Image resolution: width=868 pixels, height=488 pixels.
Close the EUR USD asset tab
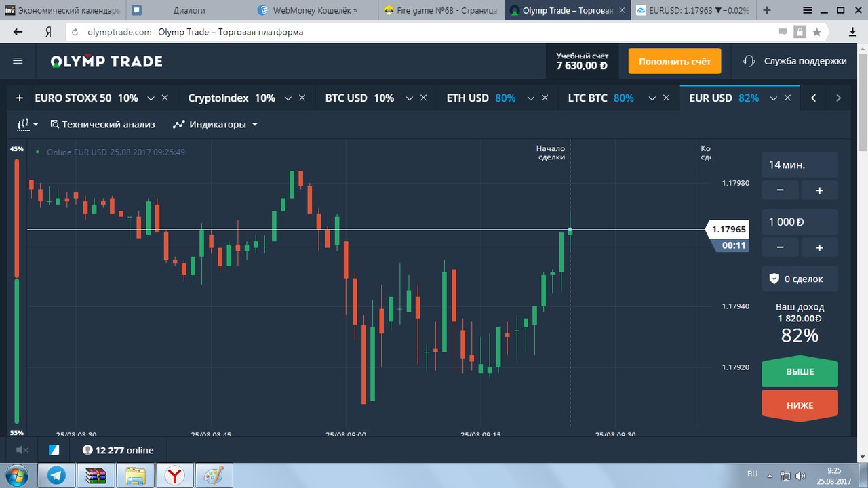[788, 98]
